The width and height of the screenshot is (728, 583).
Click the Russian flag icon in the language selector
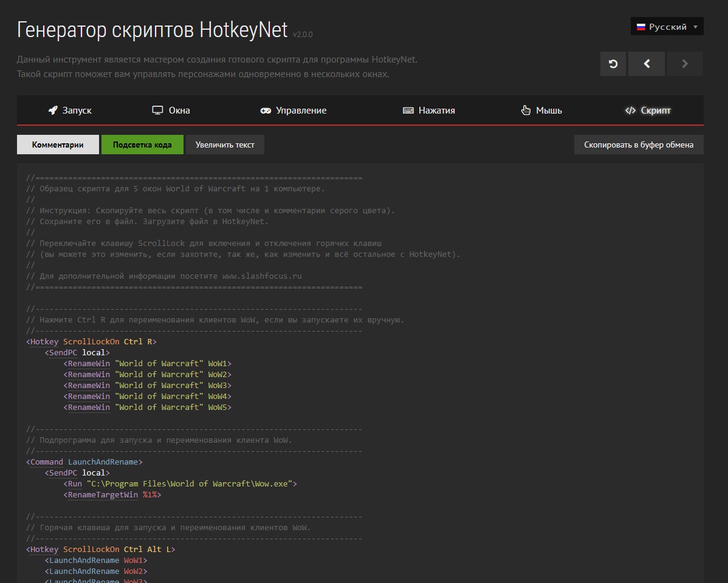coord(641,27)
